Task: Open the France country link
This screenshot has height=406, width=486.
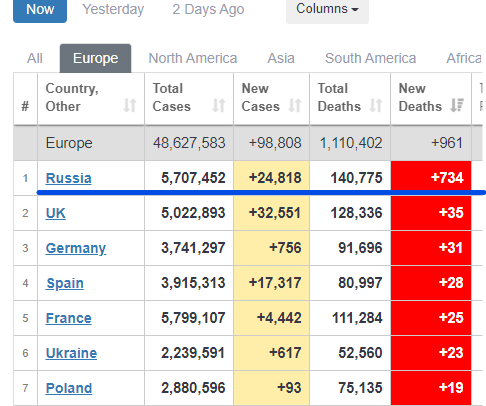Action: 68,318
